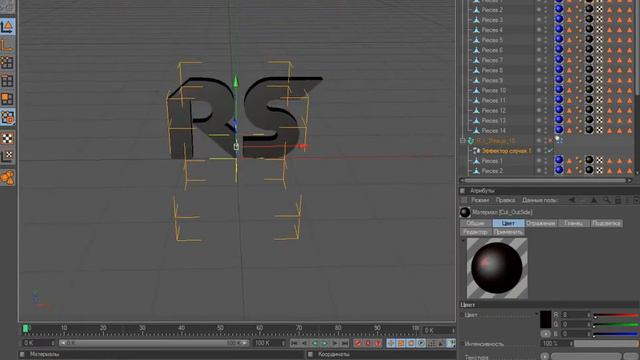This screenshot has height=360, width=640.
Task: Click the R value stepper arrows
Action: 589,315
